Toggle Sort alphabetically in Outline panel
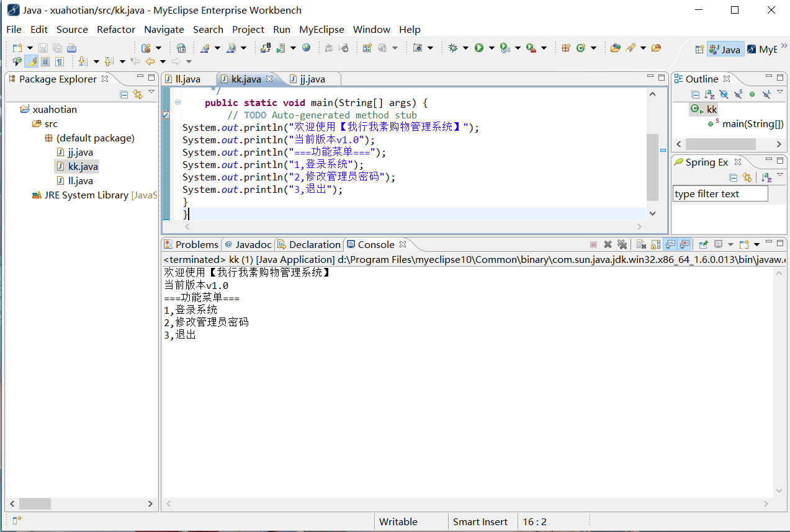Screen dimensions: 790x532 (x=709, y=94)
